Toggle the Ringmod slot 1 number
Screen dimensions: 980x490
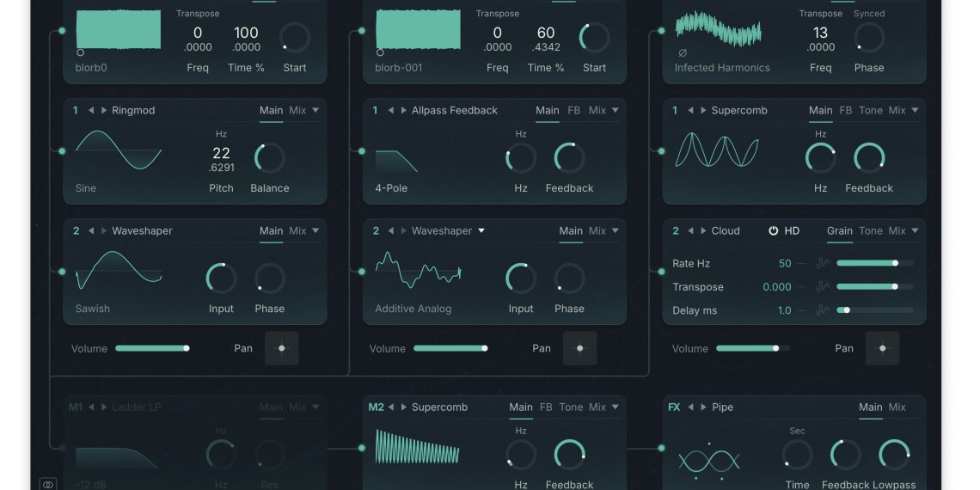pyautogui.click(x=76, y=110)
